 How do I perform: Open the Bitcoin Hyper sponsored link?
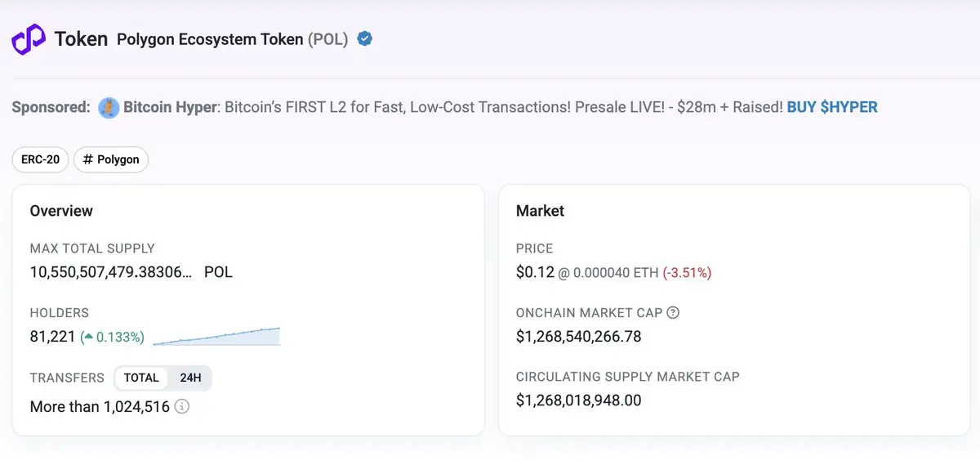point(171,107)
